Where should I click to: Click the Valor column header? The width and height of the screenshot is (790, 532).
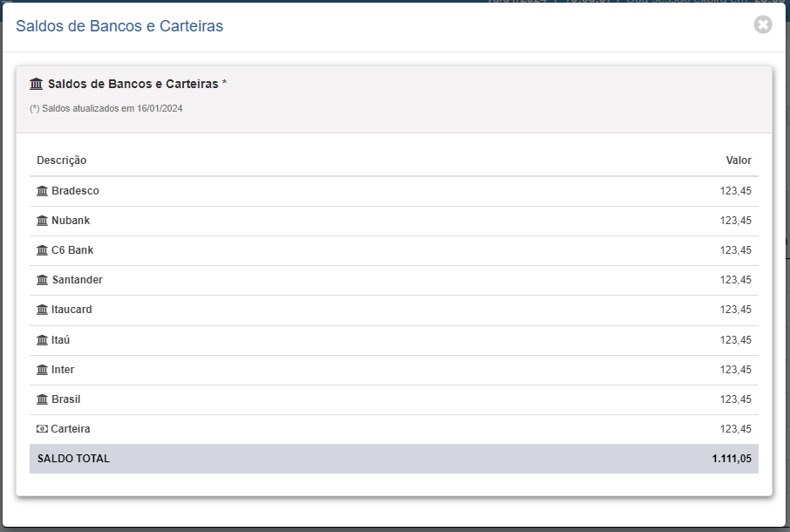point(739,160)
